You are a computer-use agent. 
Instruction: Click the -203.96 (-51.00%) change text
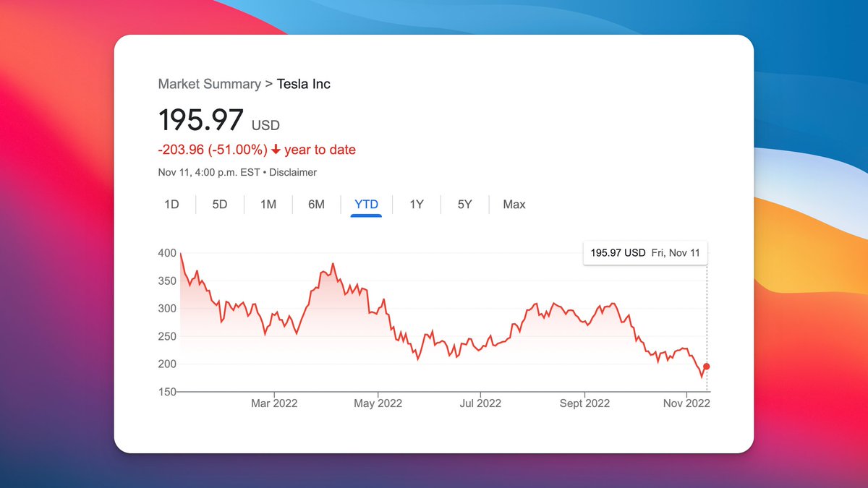point(213,150)
